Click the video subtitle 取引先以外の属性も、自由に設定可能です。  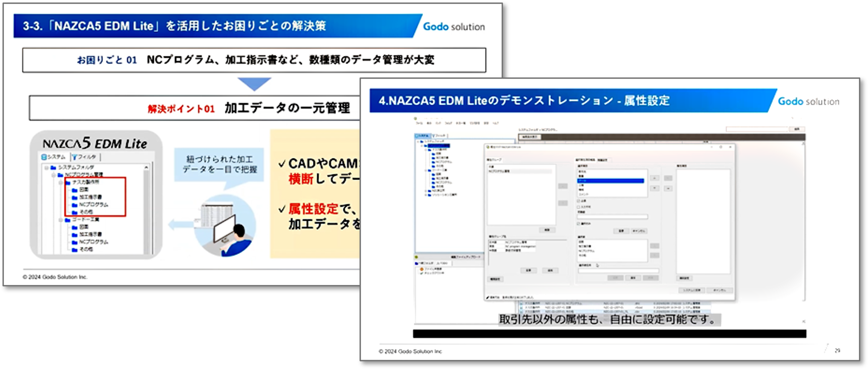609,319
